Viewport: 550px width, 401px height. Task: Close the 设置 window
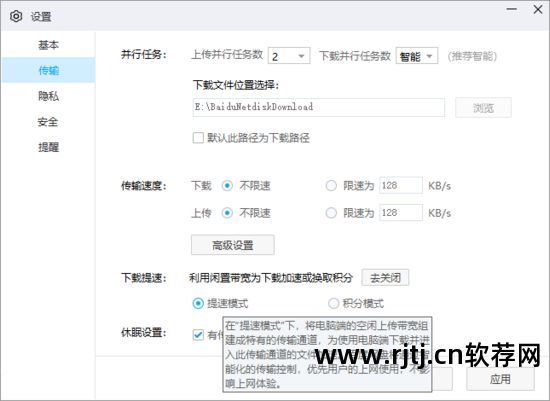coord(538,9)
